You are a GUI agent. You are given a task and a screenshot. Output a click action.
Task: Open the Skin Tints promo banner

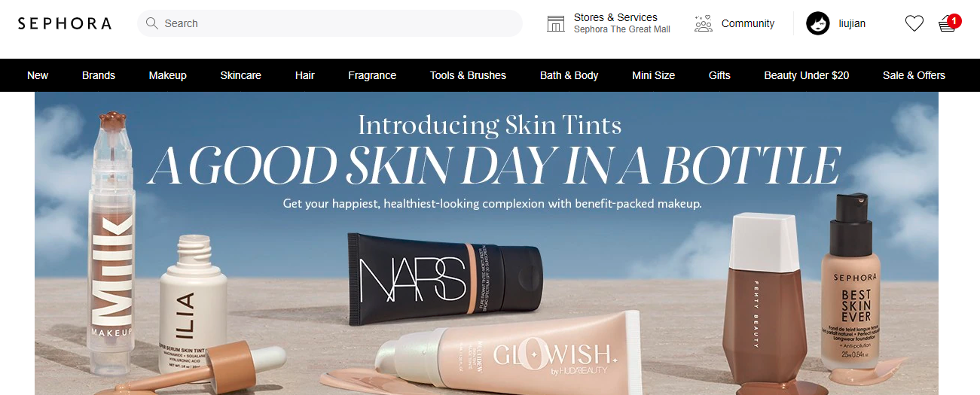[487, 244]
